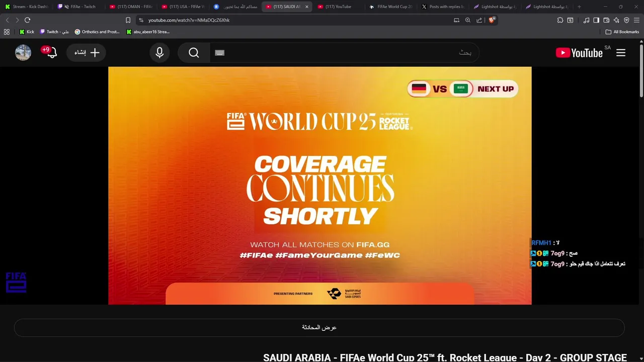
Task: Open the Brave VPN shield icon
Action: 626,20
